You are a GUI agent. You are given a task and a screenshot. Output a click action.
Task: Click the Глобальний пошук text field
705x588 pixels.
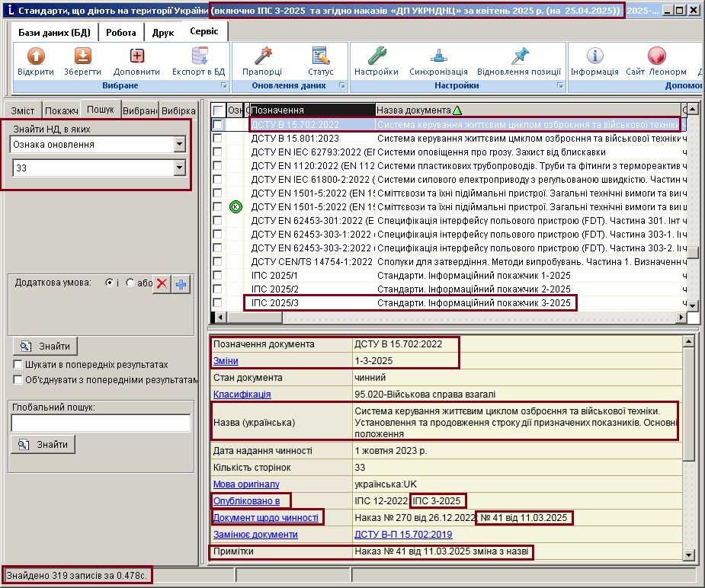coord(101,423)
